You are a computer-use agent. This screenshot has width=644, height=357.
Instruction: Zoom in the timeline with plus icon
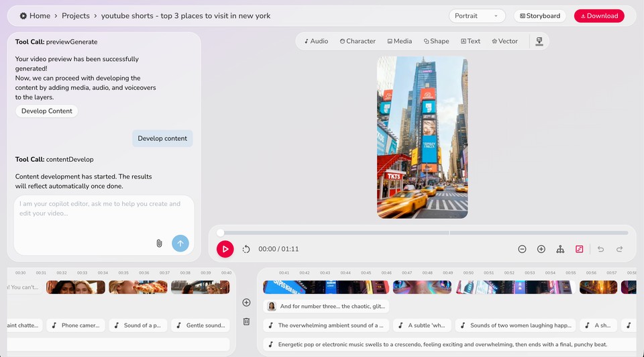coord(541,249)
